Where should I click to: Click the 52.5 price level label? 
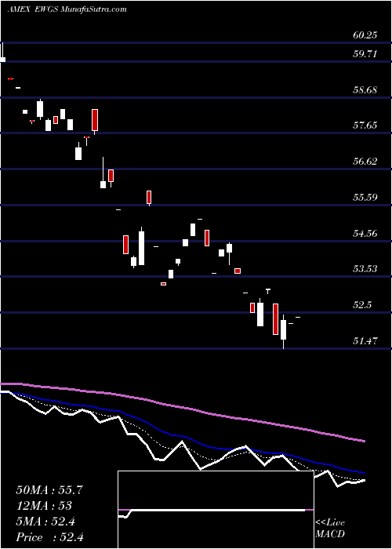[x=362, y=305]
